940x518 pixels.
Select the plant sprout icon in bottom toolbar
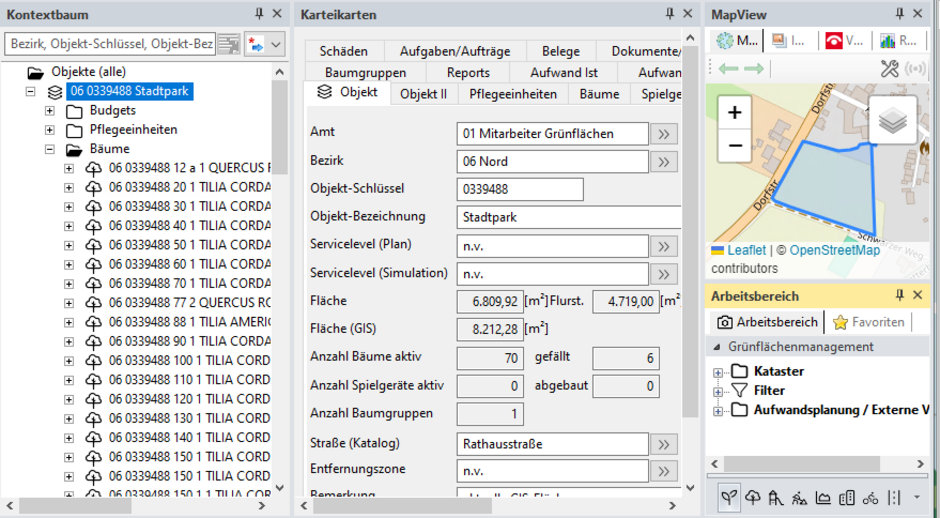tap(730, 497)
